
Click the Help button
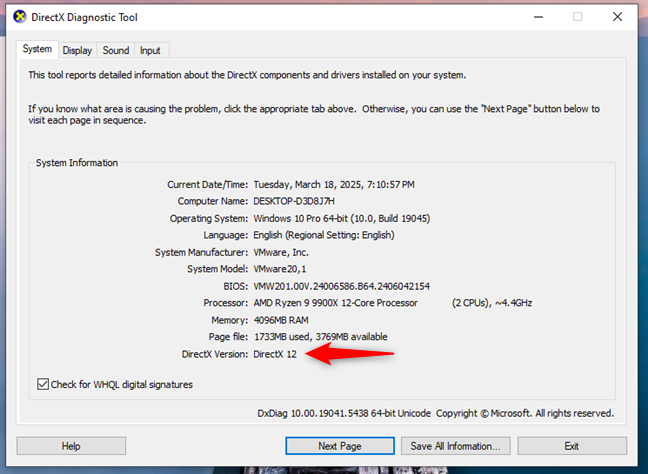71,446
